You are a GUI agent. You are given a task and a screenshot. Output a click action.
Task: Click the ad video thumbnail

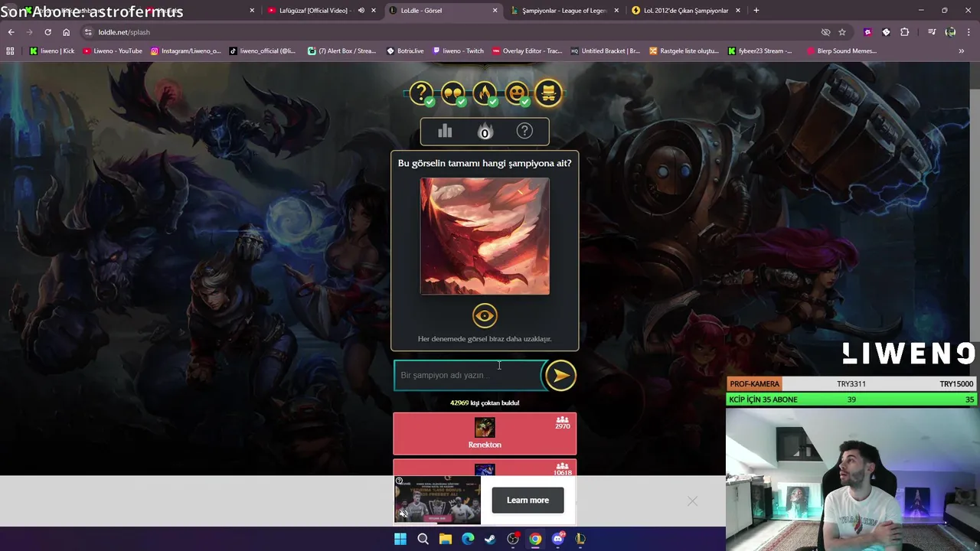tap(437, 500)
